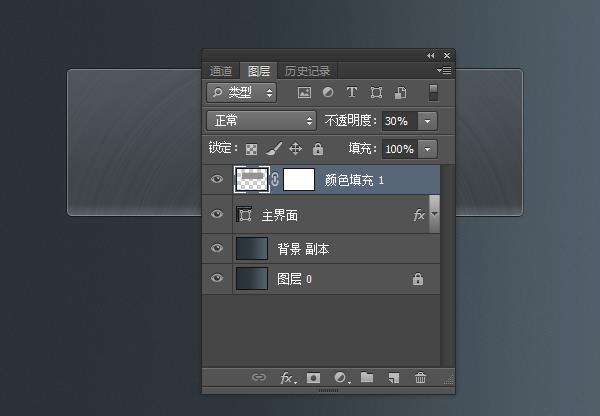Click the mask link chain on 颜色填充 1

tap(275, 179)
